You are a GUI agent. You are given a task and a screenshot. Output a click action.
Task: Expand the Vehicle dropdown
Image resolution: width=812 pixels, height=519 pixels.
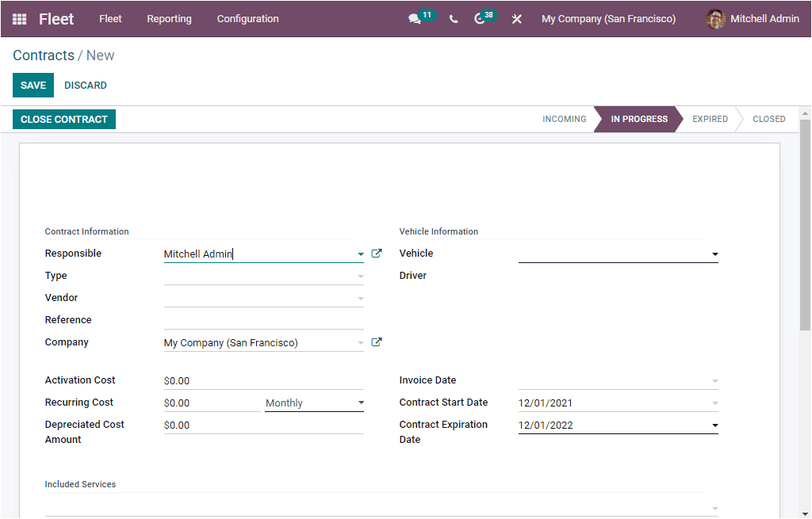point(714,253)
